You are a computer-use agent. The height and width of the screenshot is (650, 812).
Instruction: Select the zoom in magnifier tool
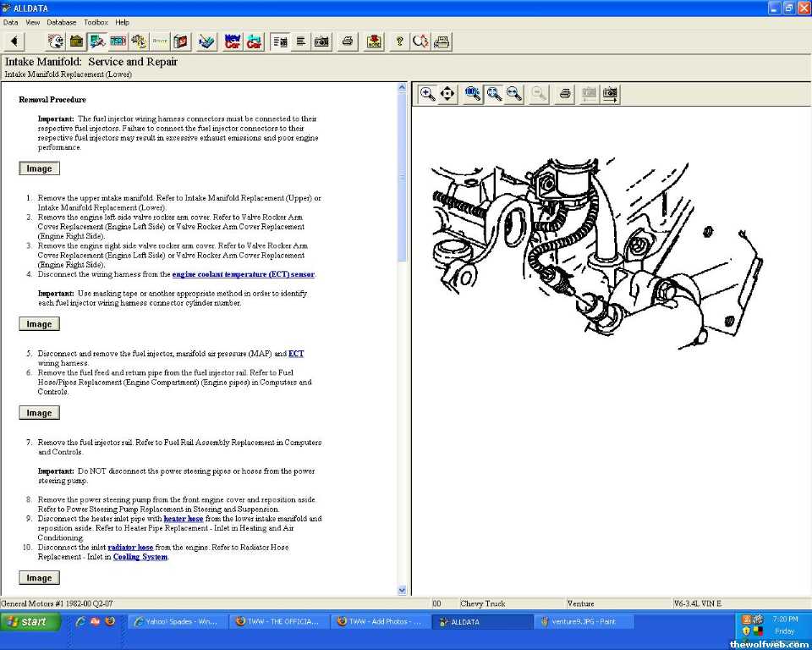click(x=428, y=94)
